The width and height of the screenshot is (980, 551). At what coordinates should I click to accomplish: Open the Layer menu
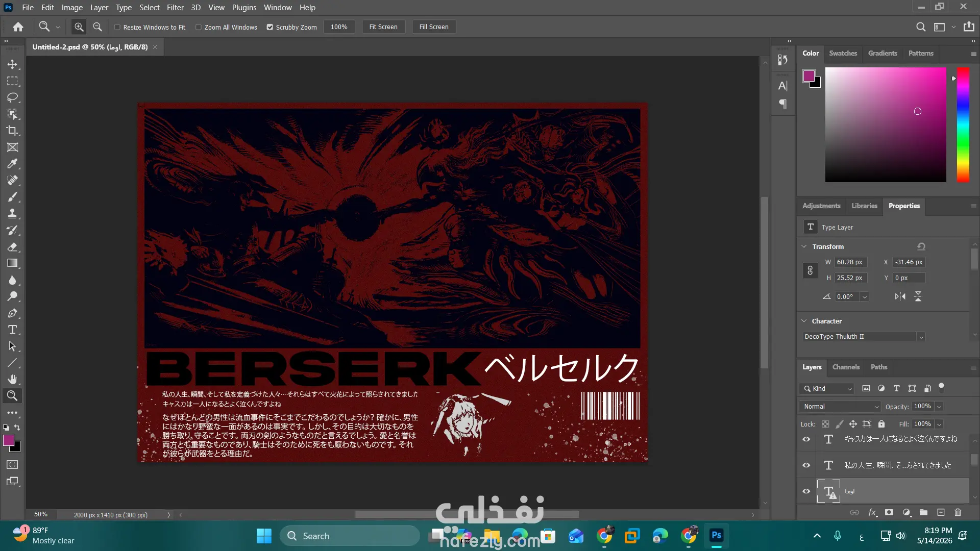(x=99, y=8)
